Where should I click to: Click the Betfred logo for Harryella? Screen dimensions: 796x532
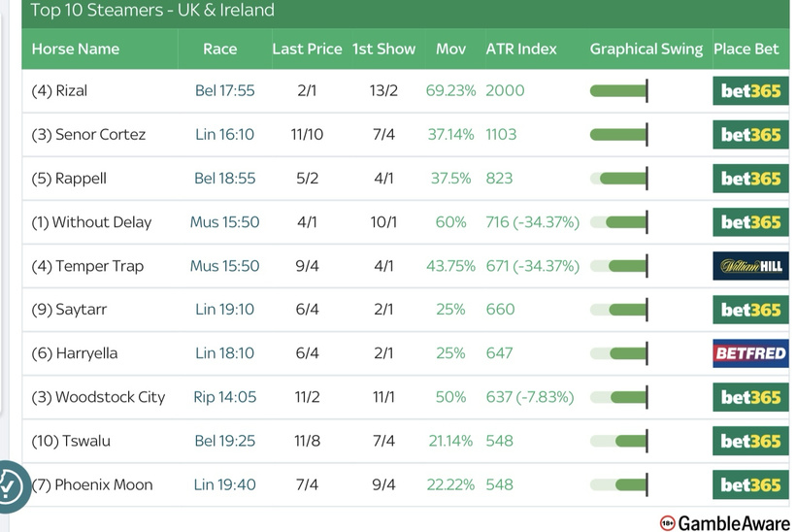(x=750, y=353)
